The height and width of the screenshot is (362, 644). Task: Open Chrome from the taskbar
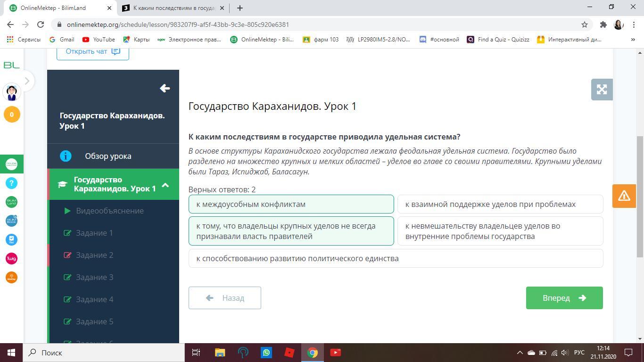pos(313,353)
